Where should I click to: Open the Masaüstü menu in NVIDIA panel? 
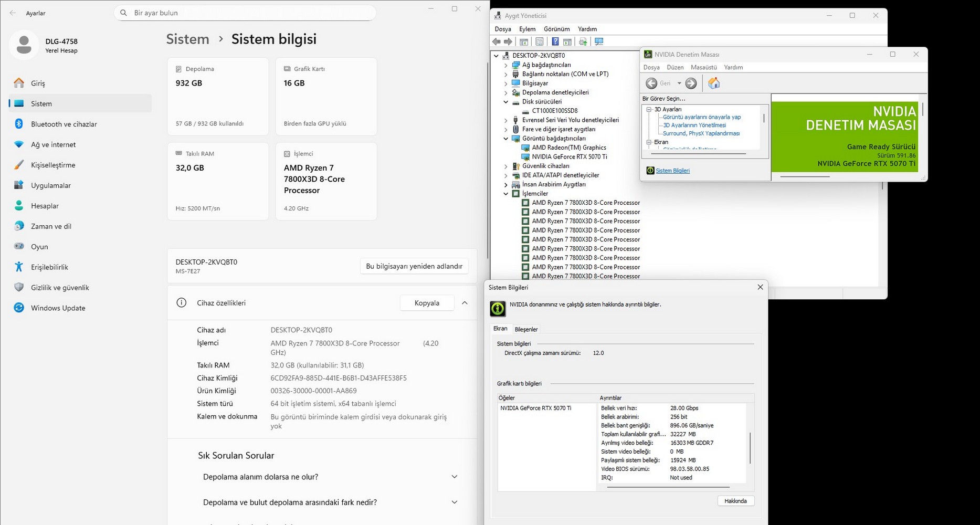coord(703,67)
